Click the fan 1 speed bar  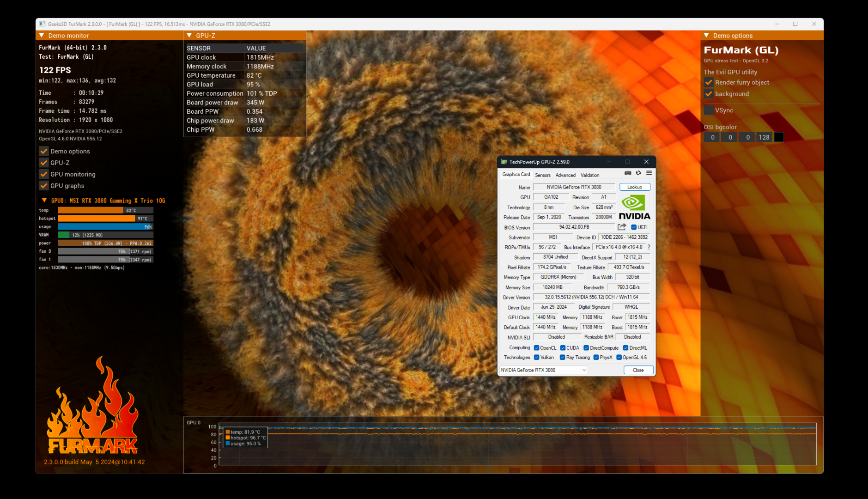click(x=105, y=260)
